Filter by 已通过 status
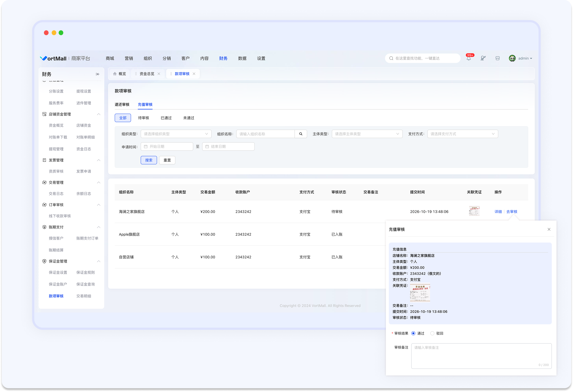573x392 pixels. tap(166, 118)
